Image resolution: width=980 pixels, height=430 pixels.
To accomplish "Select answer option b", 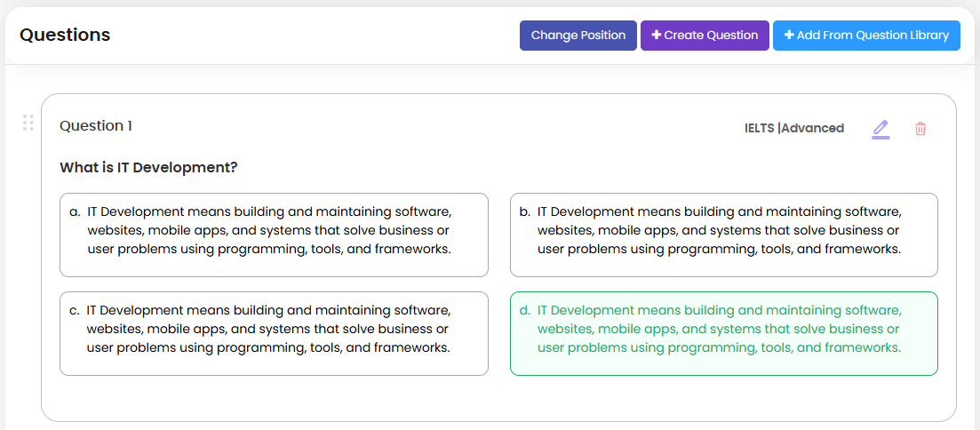I will 724,235.
